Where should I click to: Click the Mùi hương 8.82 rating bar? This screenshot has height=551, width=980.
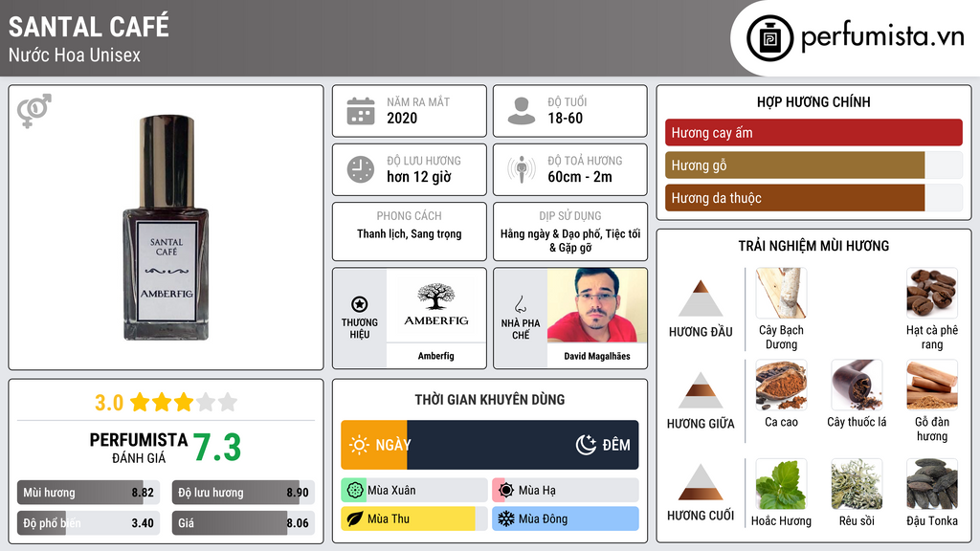[x=88, y=493]
